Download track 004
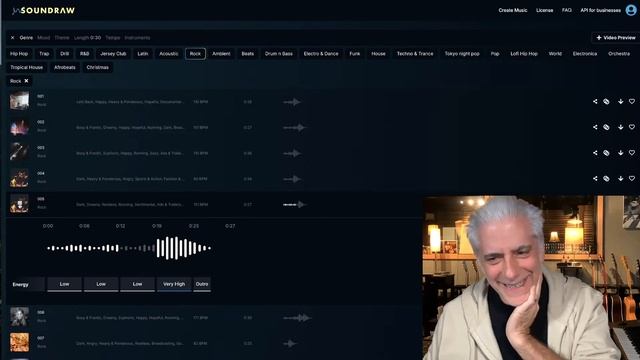640x360 pixels. click(620, 178)
